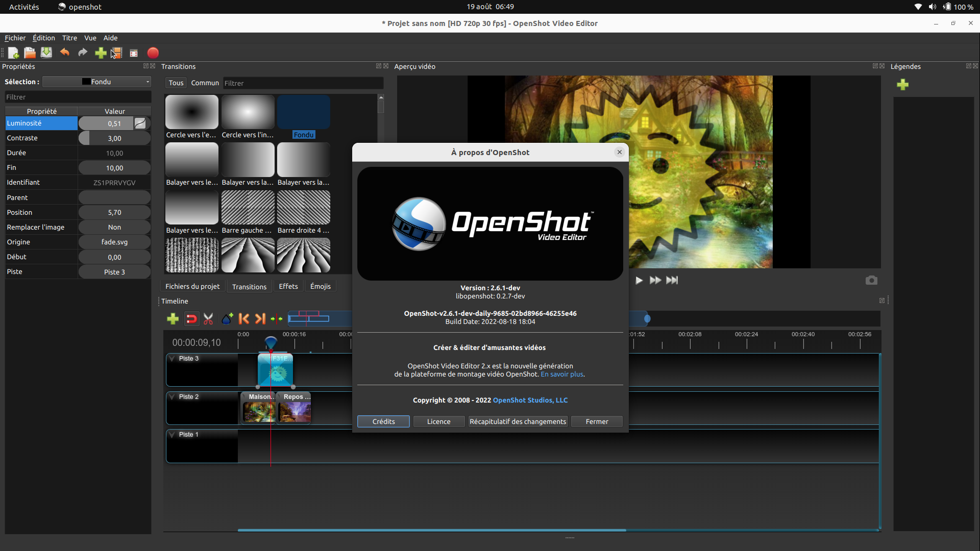Viewport: 980px width, 551px height.
Task: Switch to the Émojis tab
Action: coord(320,286)
